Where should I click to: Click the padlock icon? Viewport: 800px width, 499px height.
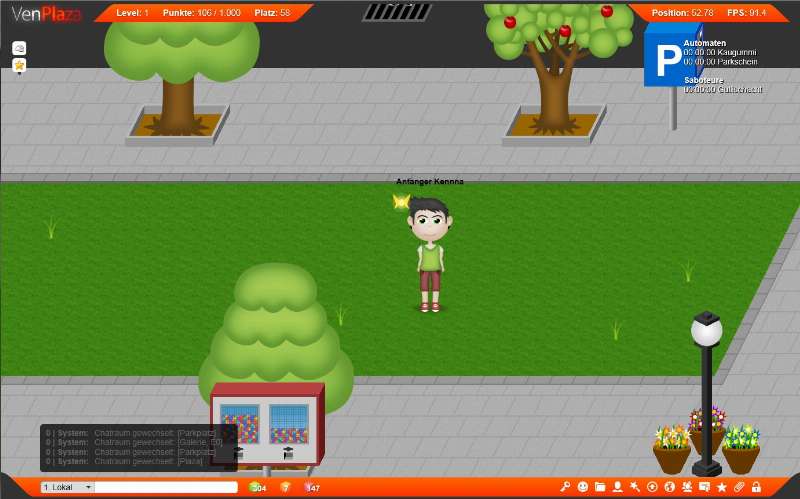(756, 487)
